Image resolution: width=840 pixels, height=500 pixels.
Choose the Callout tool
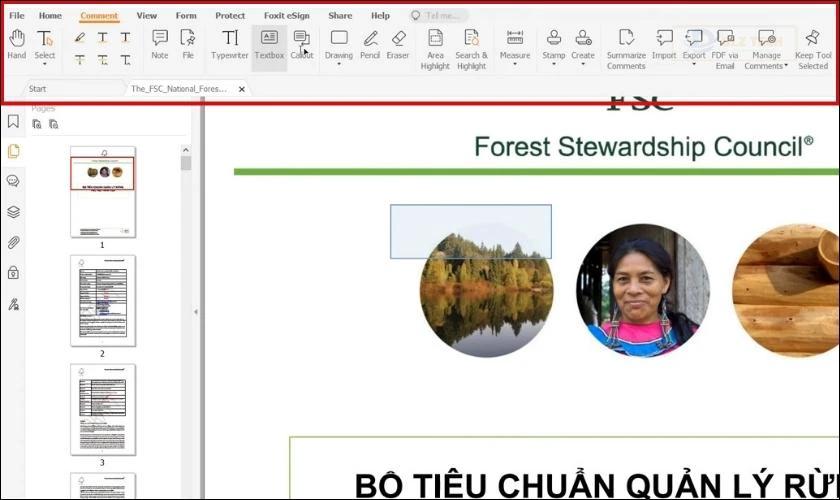point(302,44)
